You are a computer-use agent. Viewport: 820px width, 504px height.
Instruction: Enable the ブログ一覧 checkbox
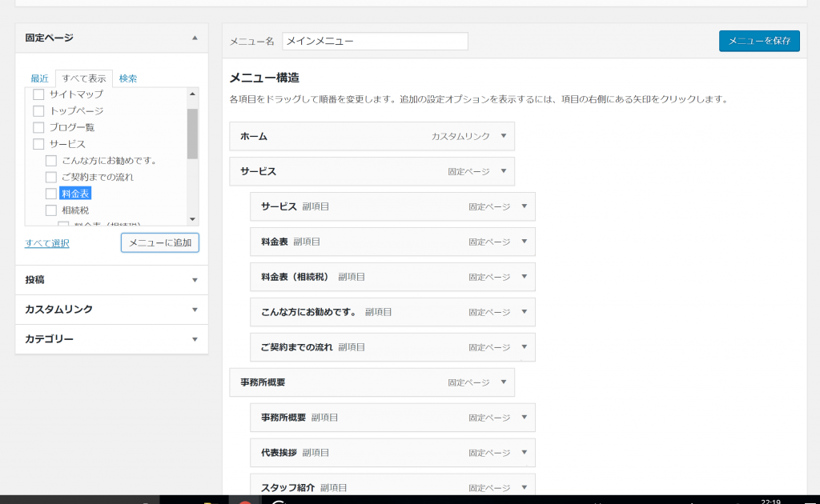pos(38,127)
